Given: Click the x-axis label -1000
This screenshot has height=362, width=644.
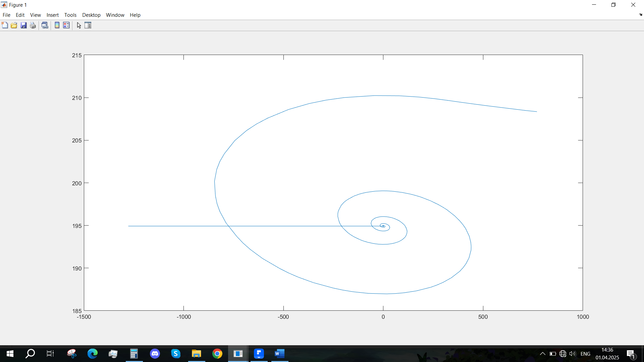Looking at the screenshot, I should [184, 317].
